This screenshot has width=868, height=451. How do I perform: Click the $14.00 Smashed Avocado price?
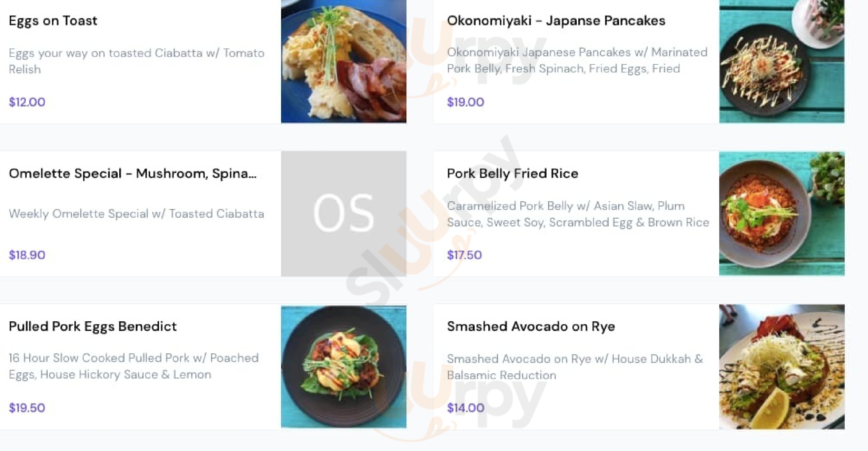(x=465, y=408)
